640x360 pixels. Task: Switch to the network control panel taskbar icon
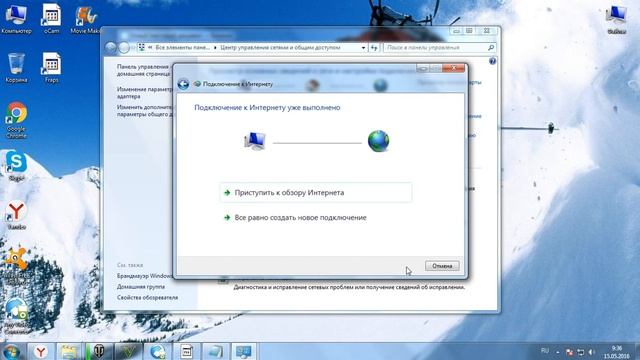tap(244, 351)
